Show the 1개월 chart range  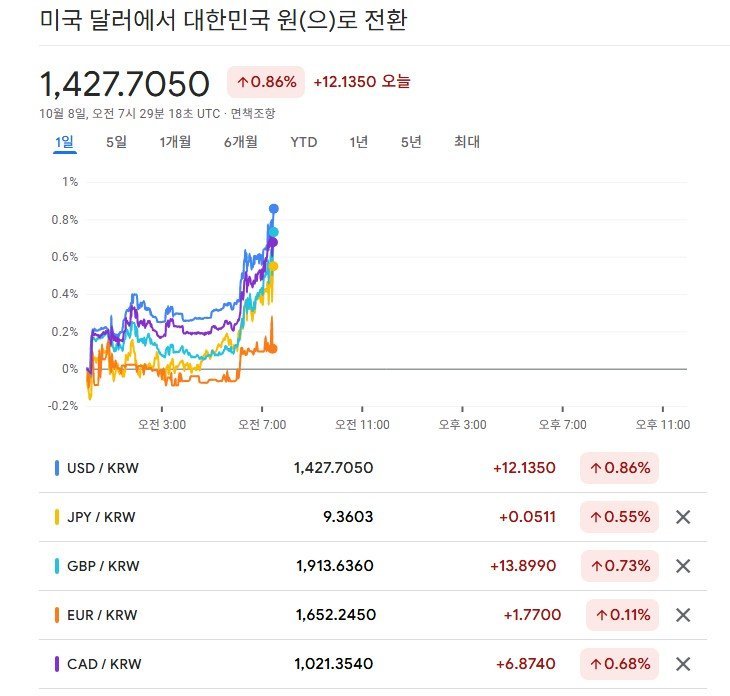[x=175, y=142]
